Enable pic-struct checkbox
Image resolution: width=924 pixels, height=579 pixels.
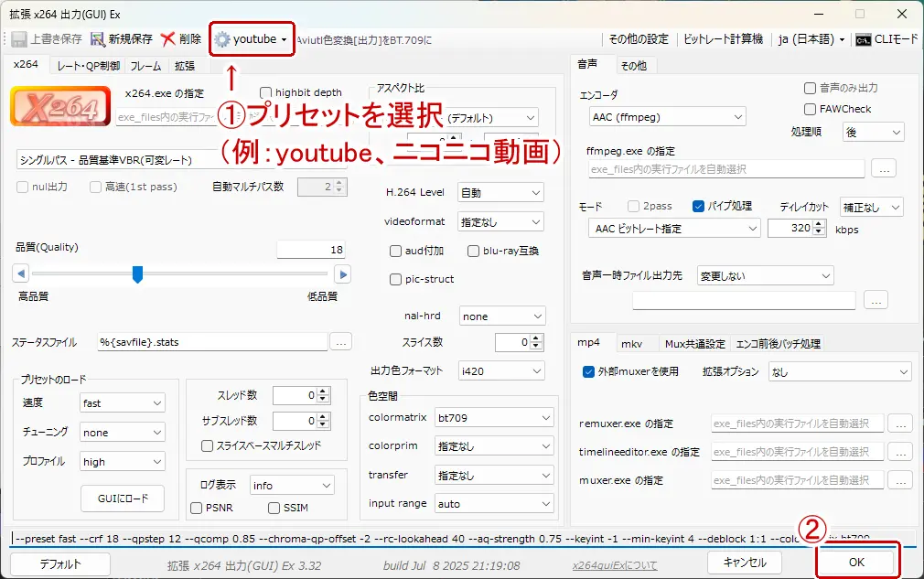tap(395, 279)
